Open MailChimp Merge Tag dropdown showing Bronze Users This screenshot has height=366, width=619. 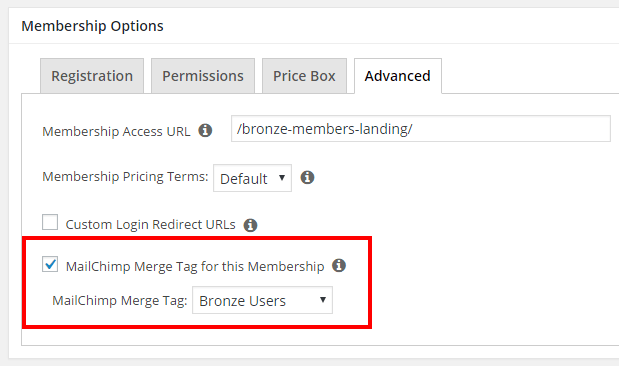[x=262, y=300]
